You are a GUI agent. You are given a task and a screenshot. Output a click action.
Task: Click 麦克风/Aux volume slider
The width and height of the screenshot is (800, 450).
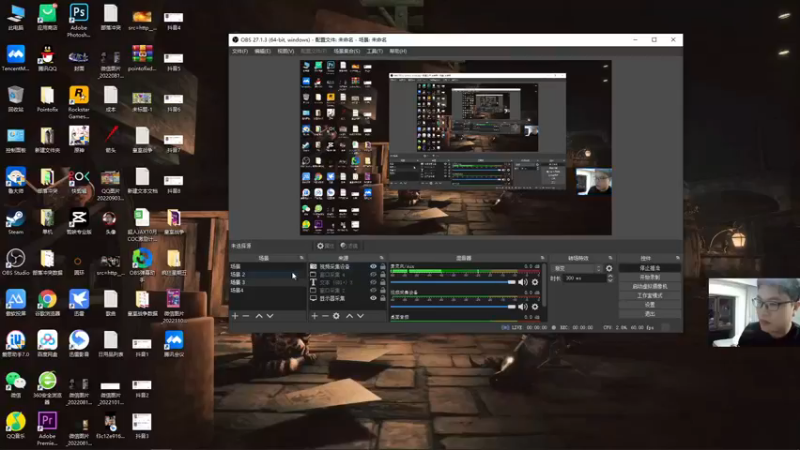tap(453, 282)
